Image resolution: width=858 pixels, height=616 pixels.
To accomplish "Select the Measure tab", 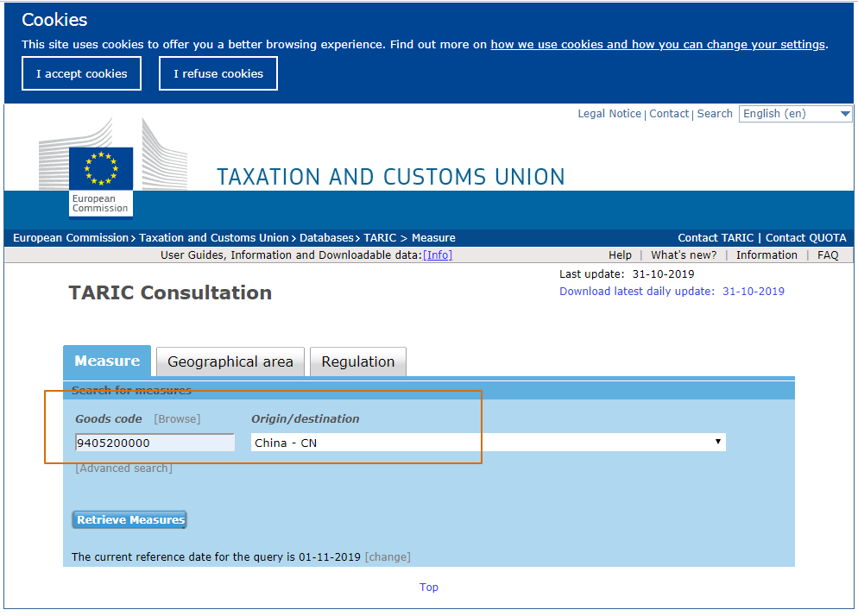I will pos(107,361).
